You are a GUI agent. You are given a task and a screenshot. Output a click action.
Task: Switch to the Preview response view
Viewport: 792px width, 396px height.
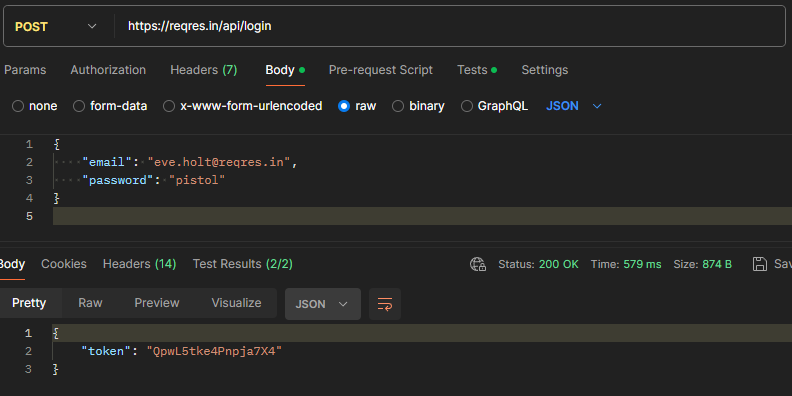(157, 303)
